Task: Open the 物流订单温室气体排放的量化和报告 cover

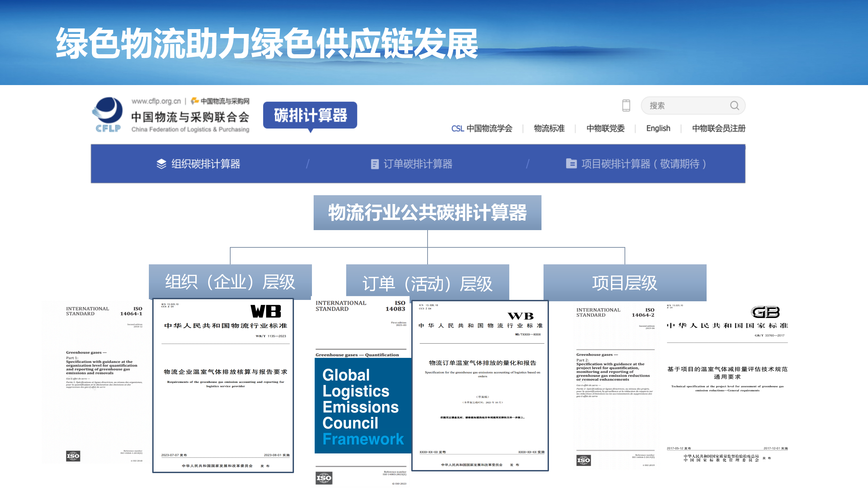Action: pos(480,386)
